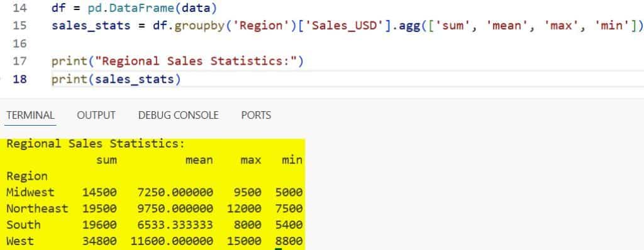644x250 pixels.
Task: Click the South mean value 6533.333333
Action: (175, 225)
